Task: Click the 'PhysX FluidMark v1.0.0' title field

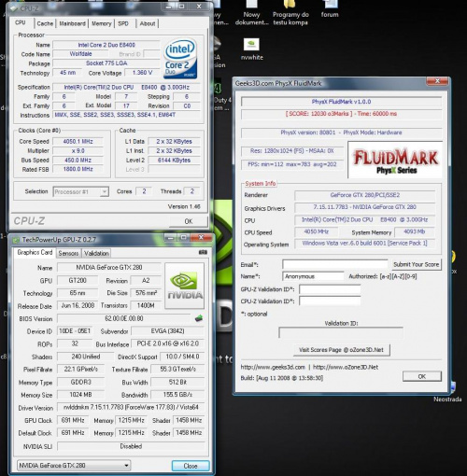Action: click(x=341, y=102)
